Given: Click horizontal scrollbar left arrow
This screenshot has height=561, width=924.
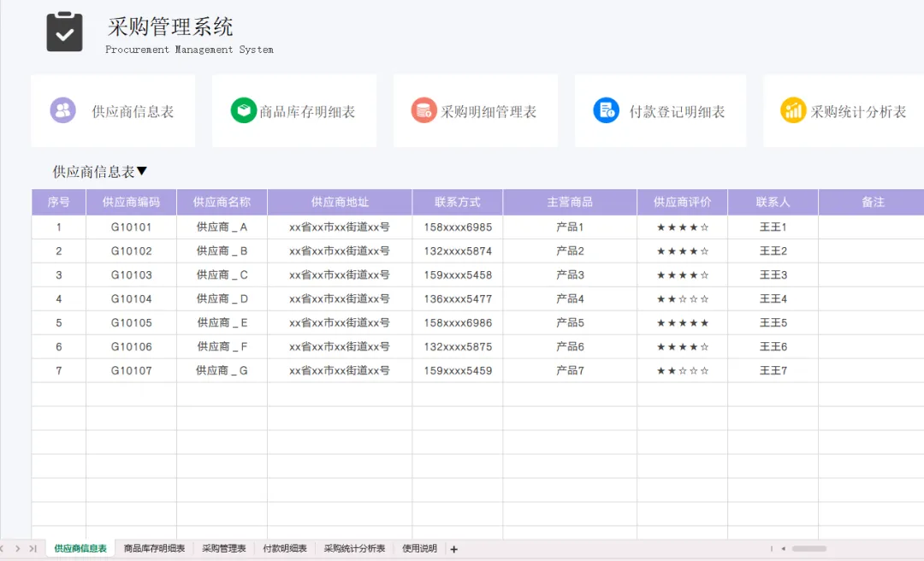Looking at the screenshot, I should (783, 549).
